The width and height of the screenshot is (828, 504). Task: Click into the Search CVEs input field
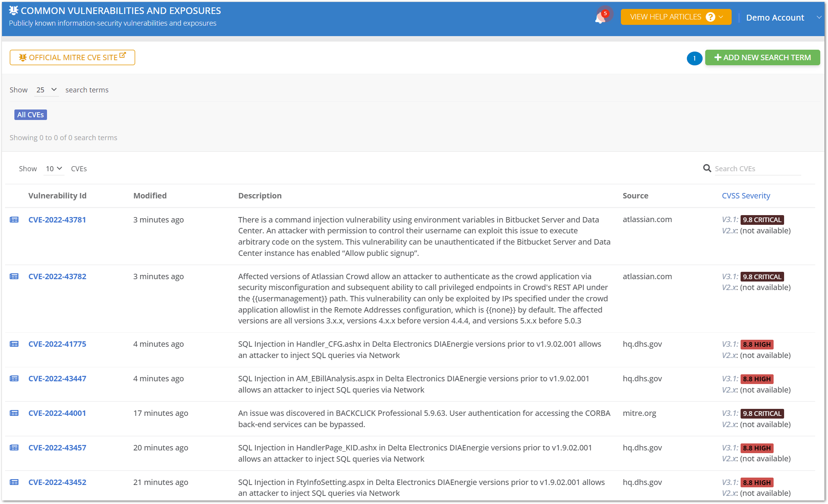[756, 169]
